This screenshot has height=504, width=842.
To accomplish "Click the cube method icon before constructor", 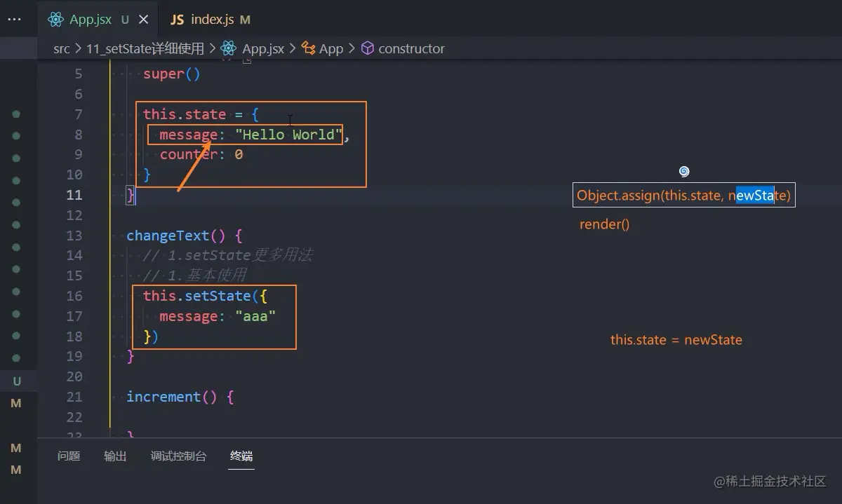I will [x=368, y=48].
